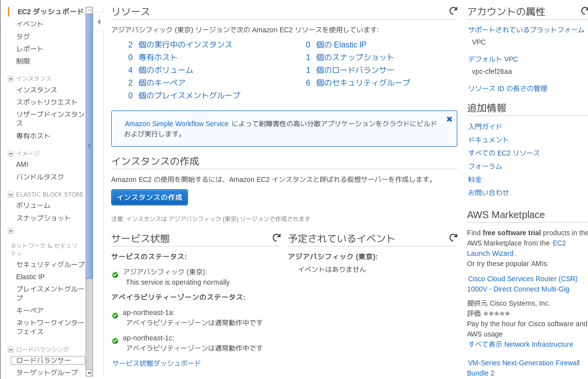Dismiss the Simple Workflow Service banner
Screen dimensions: 588x379
(449, 119)
